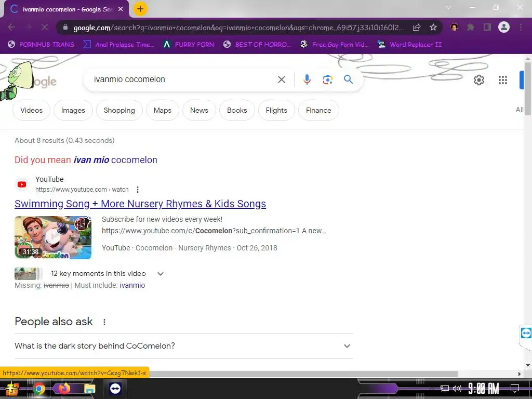Stop loading the page

(x=45, y=27)
